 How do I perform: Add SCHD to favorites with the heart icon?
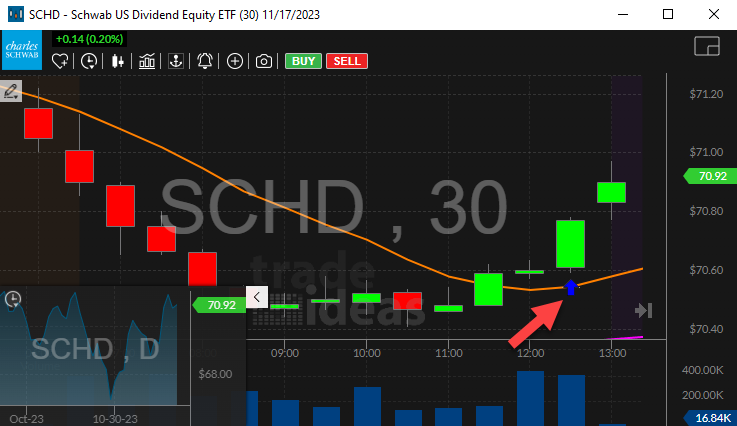pos(60,61)
